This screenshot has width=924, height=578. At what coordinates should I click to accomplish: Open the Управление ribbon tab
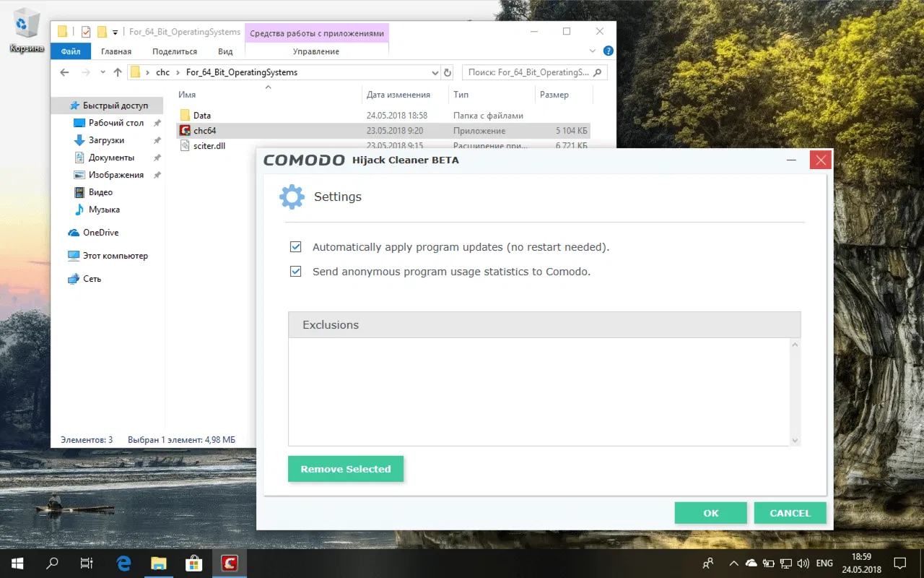pos(316,51)
